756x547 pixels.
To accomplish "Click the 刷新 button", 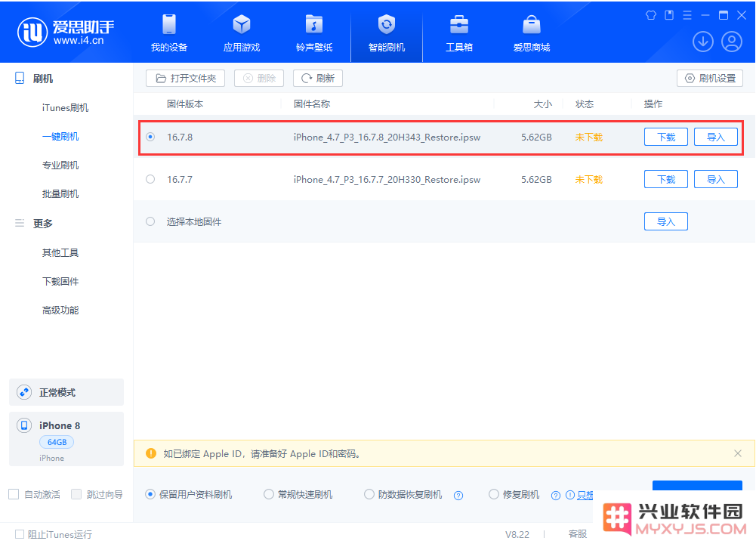I will click(x=318, y=78).
